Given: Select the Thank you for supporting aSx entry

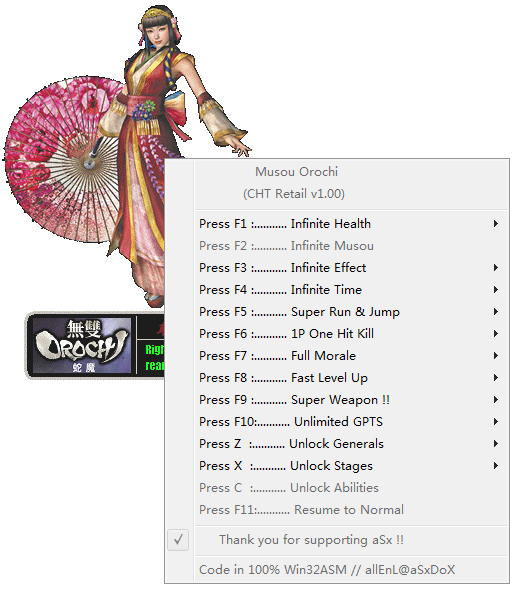Looking at the screenshot, I should click(337, 540).
